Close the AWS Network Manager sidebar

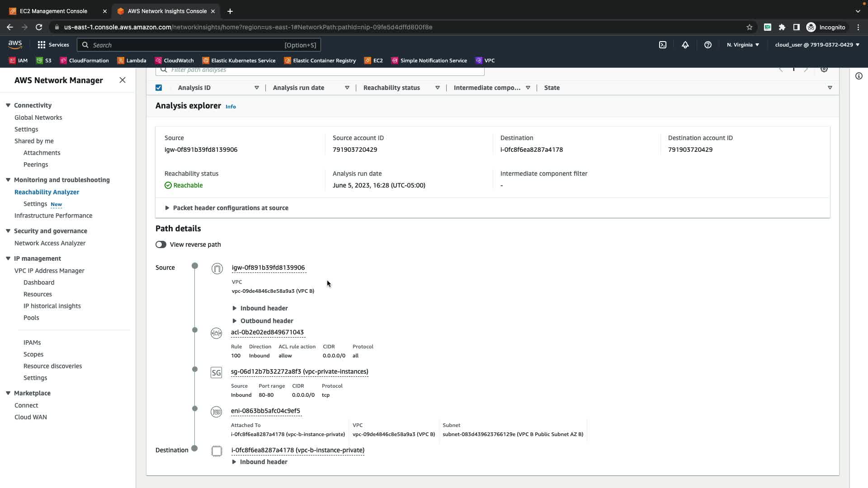pos(122,80)
